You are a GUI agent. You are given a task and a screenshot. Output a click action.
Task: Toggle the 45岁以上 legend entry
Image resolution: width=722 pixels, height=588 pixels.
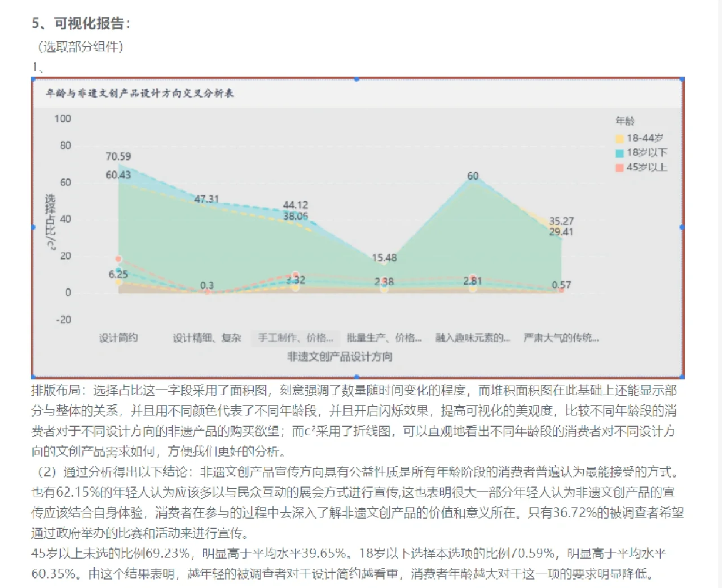pyautogui.click(x=648, y=167)
